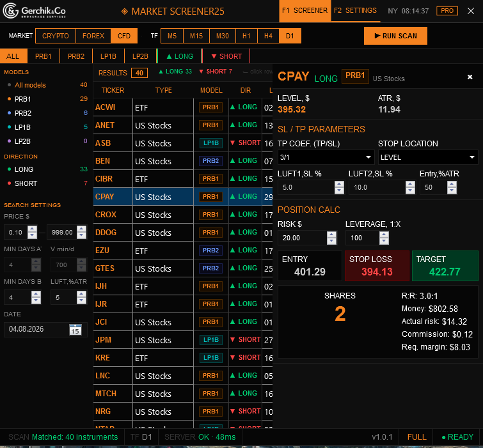Select the CRYPTO market
Screen dimensions: 483x448
pyautogui.click(x=56, y=36)
